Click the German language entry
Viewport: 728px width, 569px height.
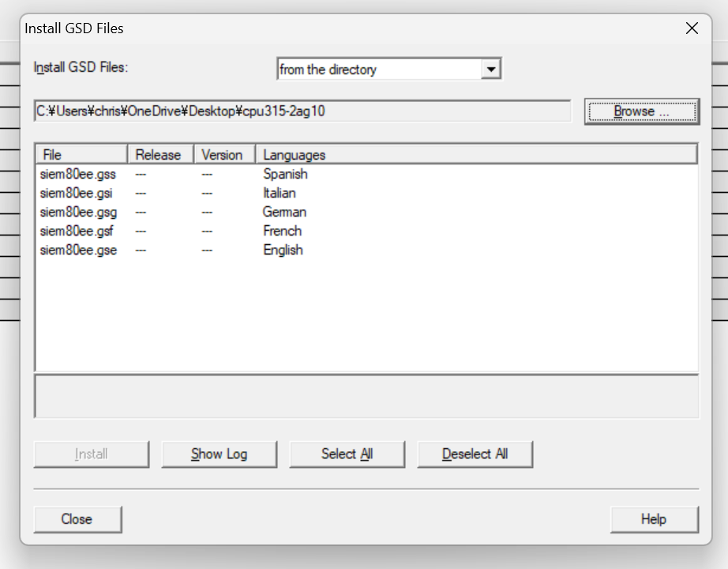click(284, 213)
